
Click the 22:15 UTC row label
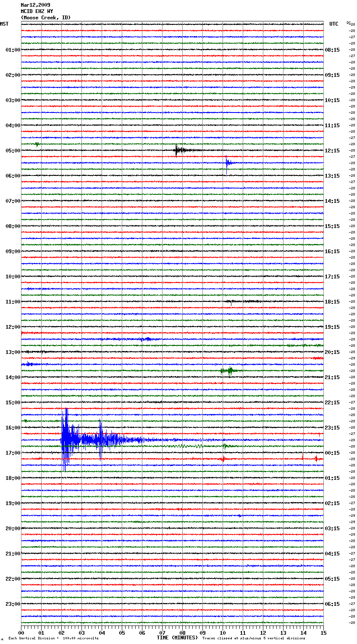(x=332, y=403)
